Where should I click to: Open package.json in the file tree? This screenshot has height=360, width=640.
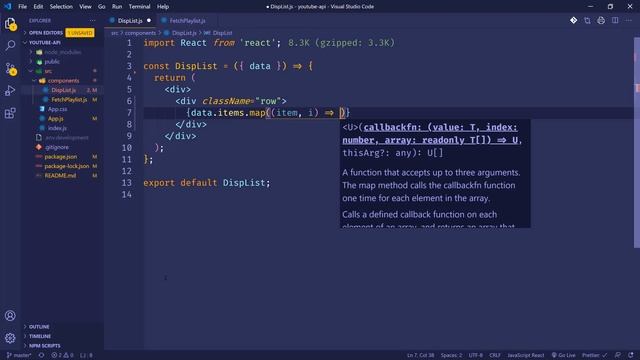[x=60, y=157]
